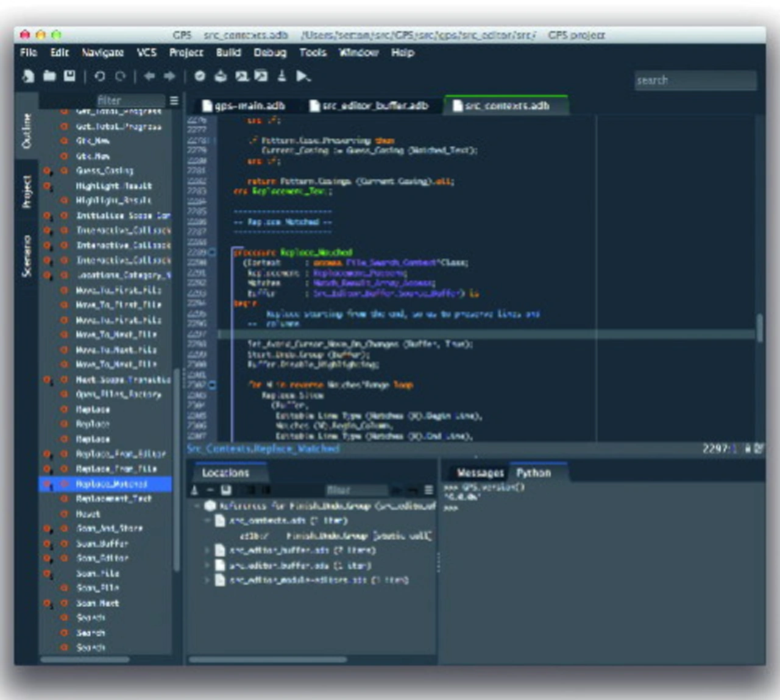Click the run/play icon in the toolbar

pos(303,76)
